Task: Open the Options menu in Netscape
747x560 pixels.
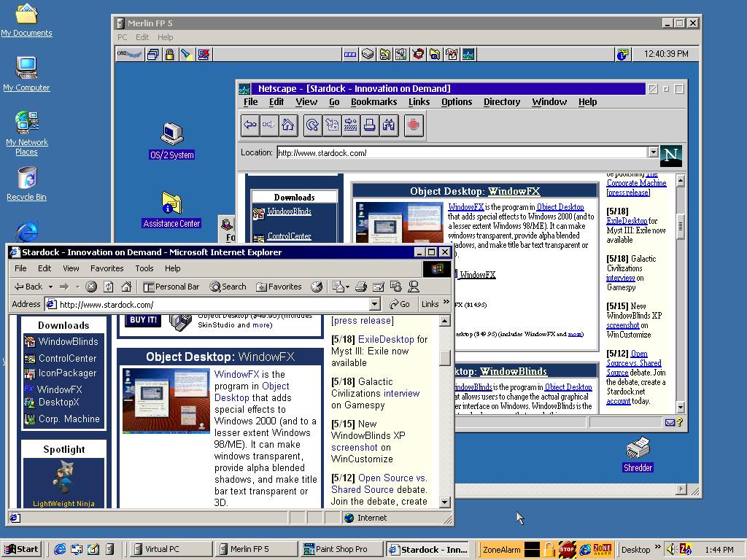Action: 457,102
